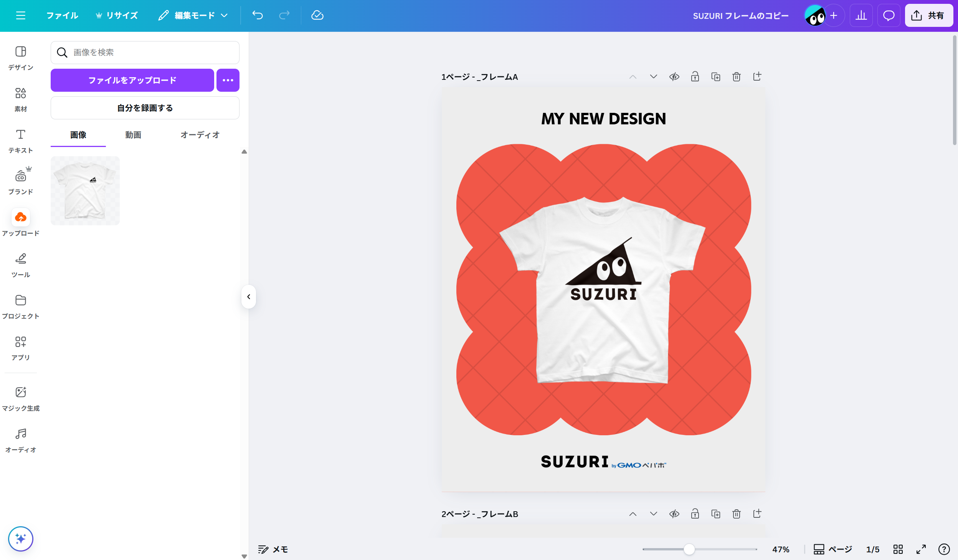Open the マジック生成 panel
Viewport: 958px width, 560px height.
21,399
